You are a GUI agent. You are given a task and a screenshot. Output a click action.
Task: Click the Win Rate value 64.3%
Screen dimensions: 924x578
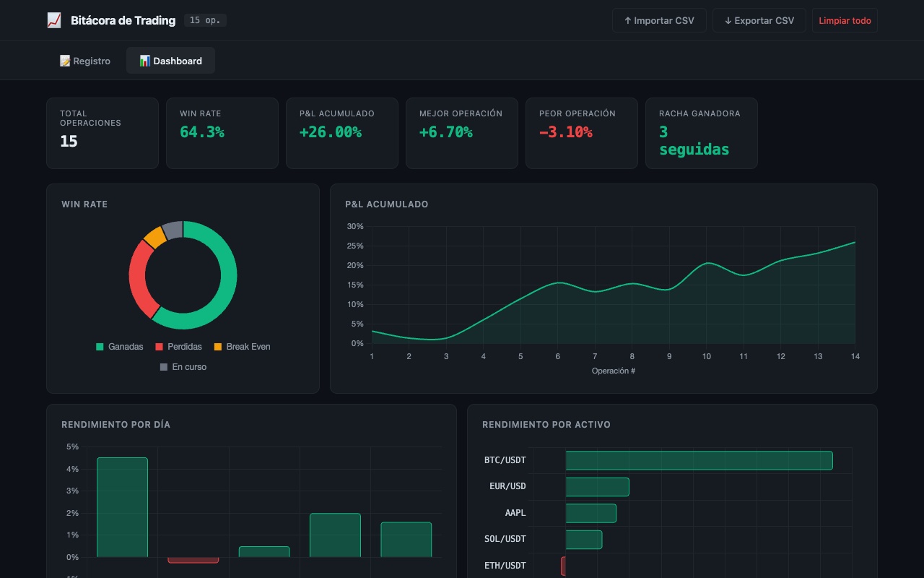point(202,132)
